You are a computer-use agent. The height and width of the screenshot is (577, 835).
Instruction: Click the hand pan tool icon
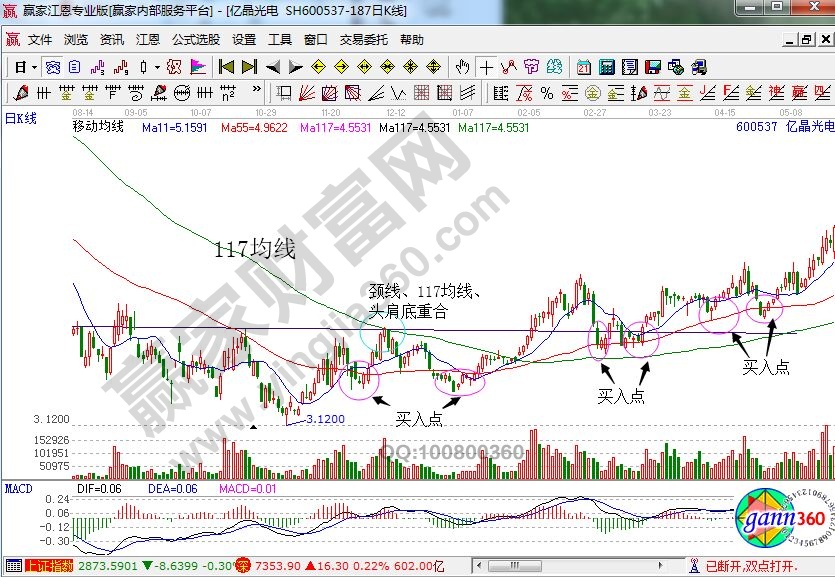click(462, 67)
